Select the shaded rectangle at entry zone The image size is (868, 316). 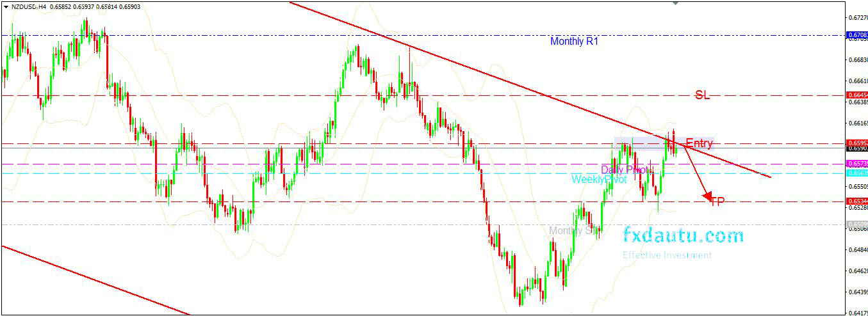641,144
